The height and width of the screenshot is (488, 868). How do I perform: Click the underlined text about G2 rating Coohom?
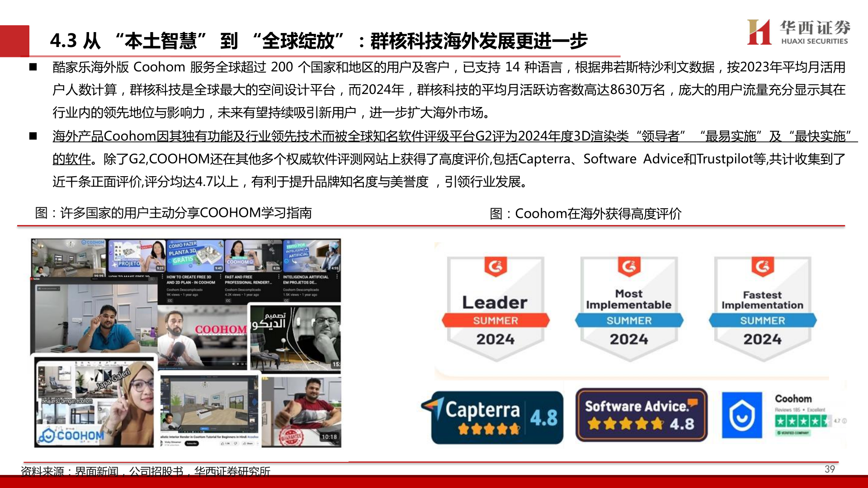(362, 136)
